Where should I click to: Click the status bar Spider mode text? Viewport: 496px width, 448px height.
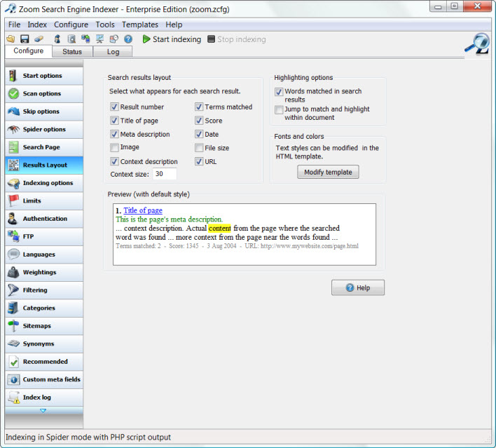tap(88, 437)
